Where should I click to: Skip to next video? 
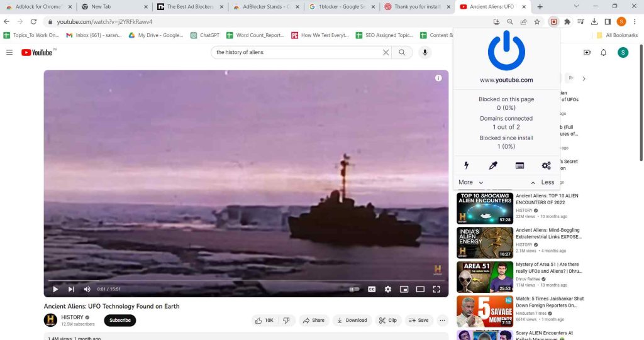point(71,289)
